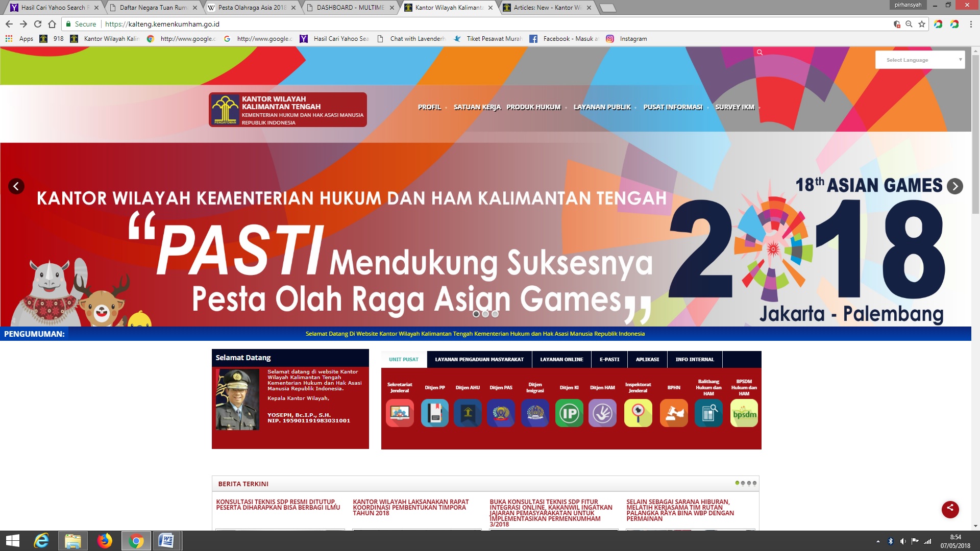
Task: Open the BPHN icon
Action: coord(674,413)
